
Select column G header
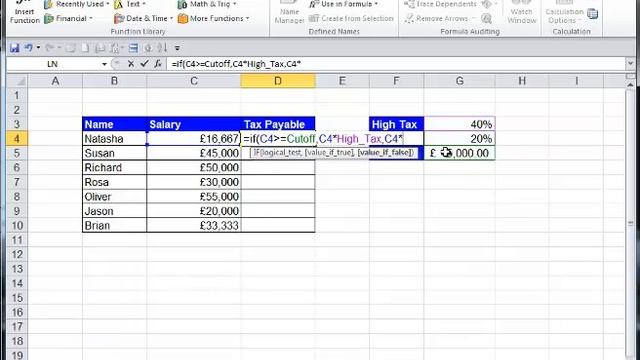point(460,81)
